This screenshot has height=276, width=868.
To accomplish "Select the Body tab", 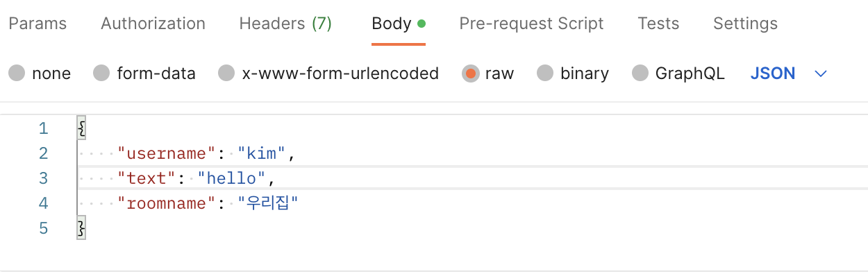I will point(392,24).
